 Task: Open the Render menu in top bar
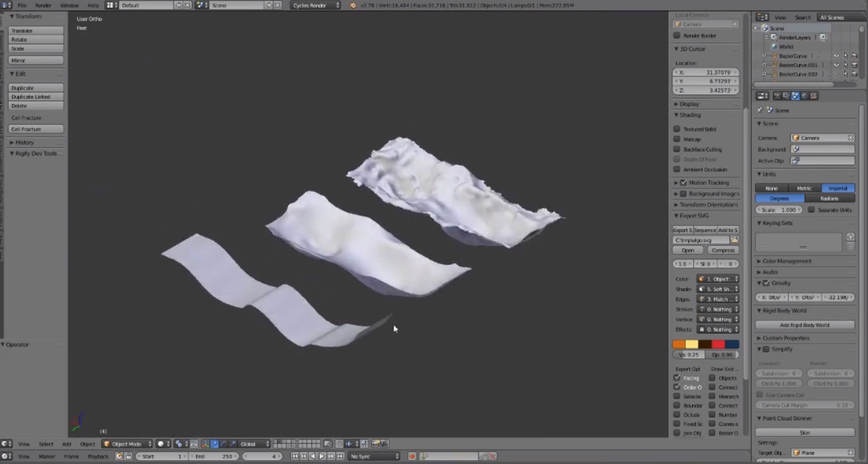(x=43, y=5)
